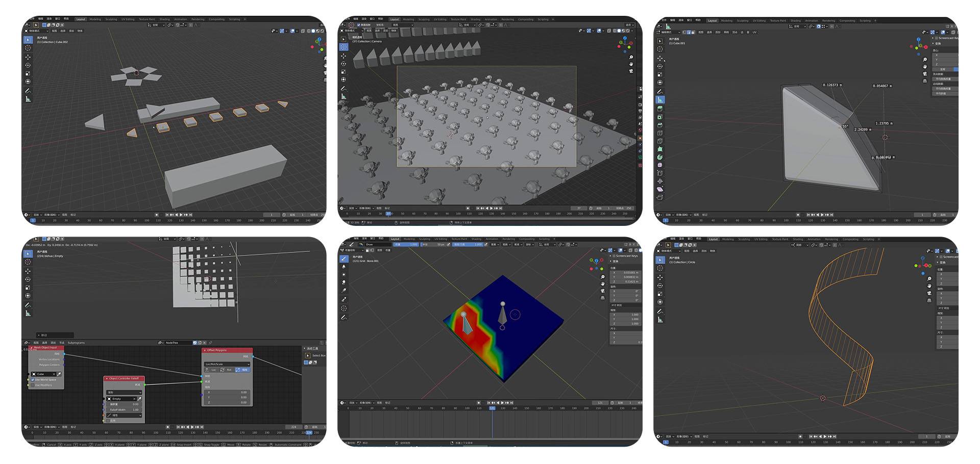The image size is (980, 464).
Task: Toggle snapping magnet in edit-mode header
Action: pyautogui.click(x=818, y=27)
